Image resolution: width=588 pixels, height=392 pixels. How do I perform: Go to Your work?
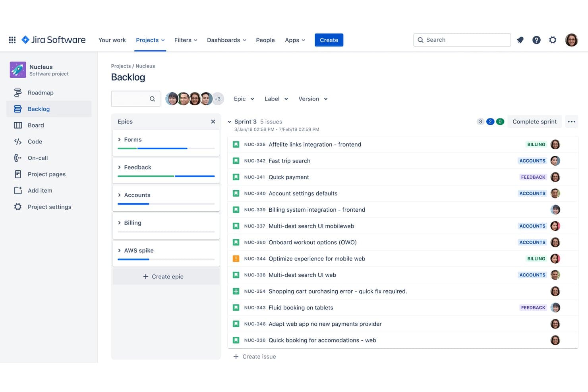[112, 40]
